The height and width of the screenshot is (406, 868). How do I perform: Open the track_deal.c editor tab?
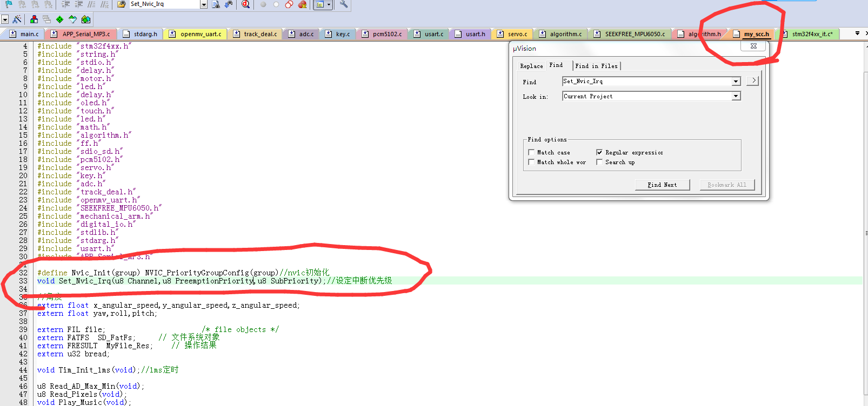255,34
